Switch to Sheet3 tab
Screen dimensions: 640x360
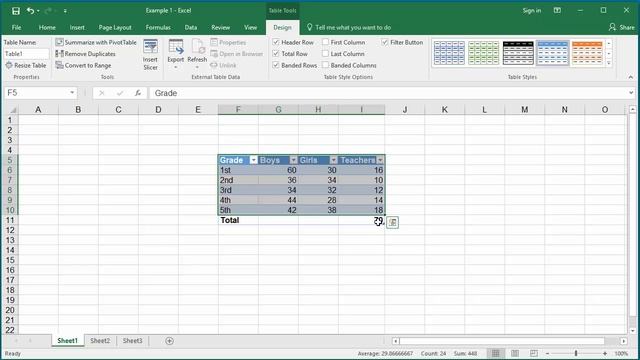[x=133, y=341]
